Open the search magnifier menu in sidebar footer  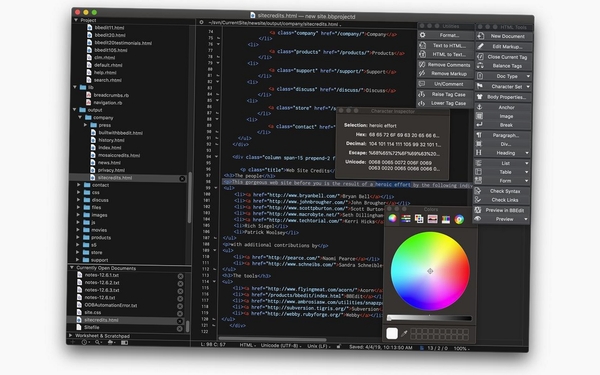pos(98,342)
